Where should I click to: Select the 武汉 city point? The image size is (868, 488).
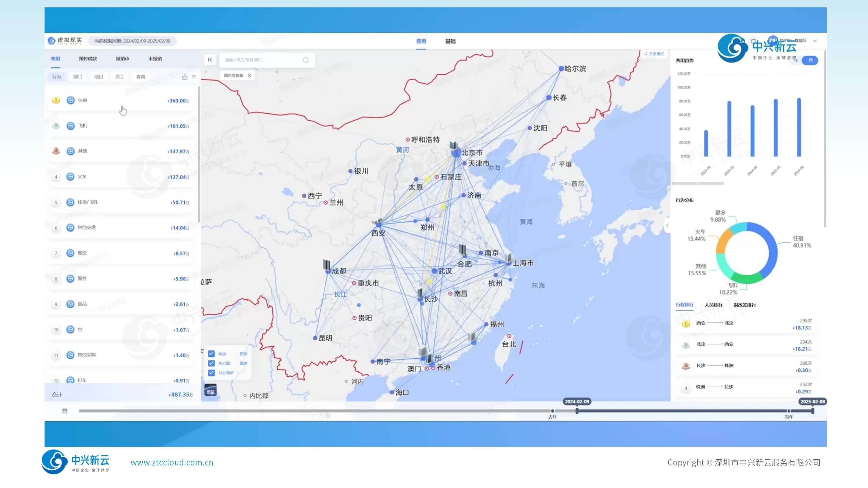click(434, 271)
